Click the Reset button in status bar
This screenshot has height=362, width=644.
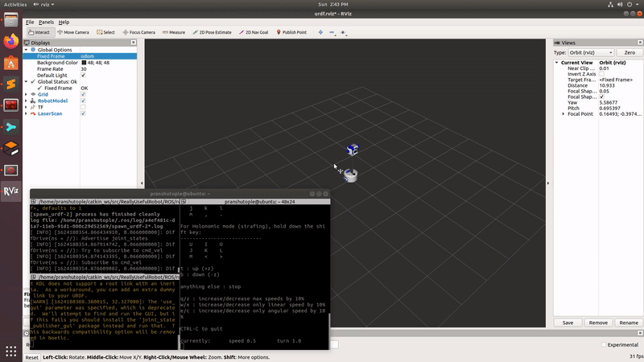(x=31, y=357)
